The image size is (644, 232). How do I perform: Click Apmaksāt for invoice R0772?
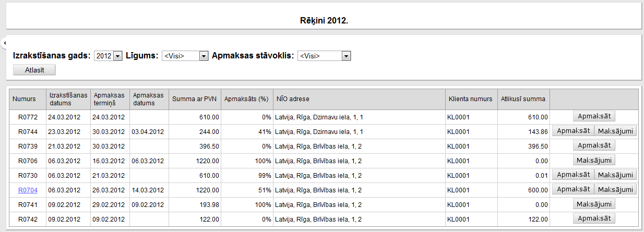[594, 116]
